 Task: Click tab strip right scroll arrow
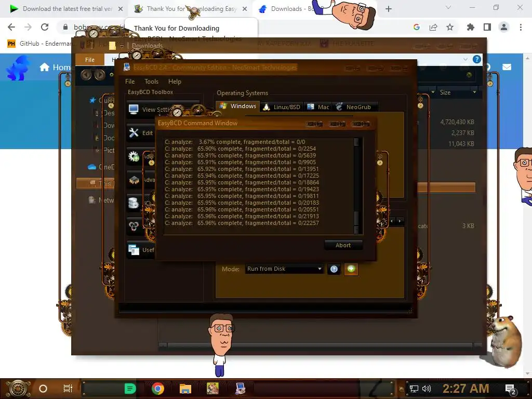pyautogui.click(x=400, y=221)
